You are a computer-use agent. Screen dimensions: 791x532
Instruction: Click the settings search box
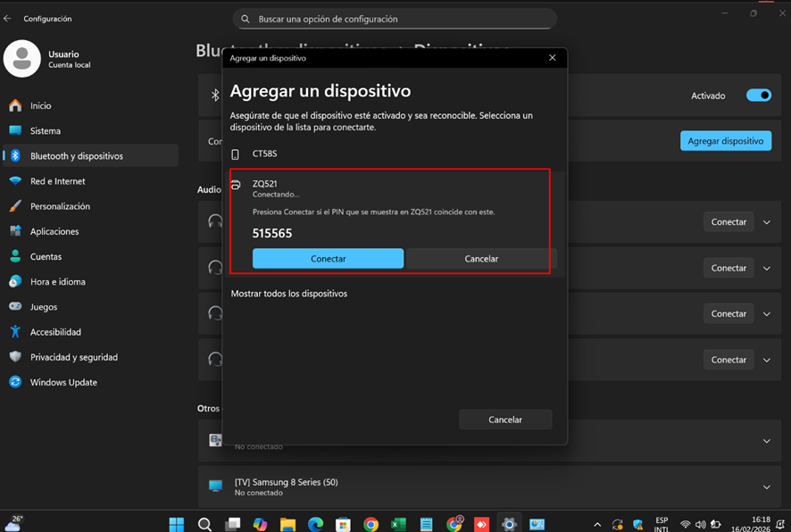point(395,19)
